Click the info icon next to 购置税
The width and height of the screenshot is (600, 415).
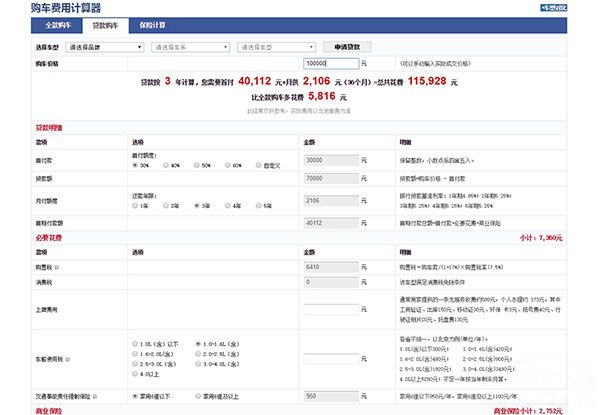(x=57, y=268)
